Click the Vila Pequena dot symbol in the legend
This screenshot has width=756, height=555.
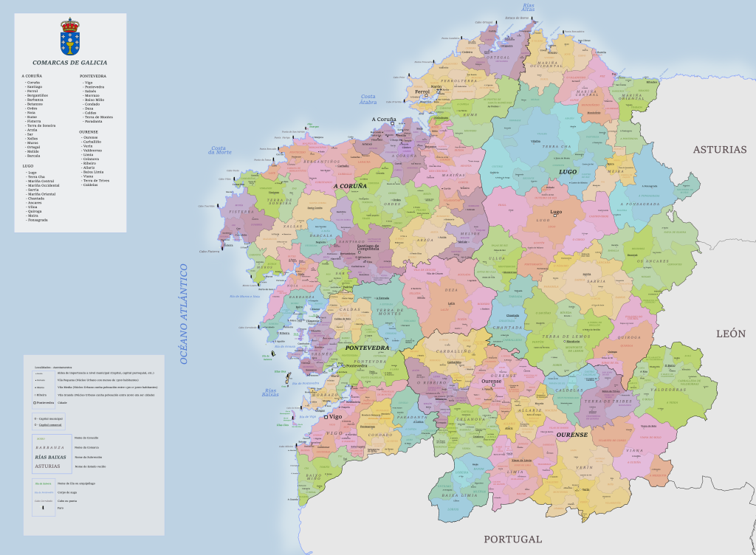(35, 379)
